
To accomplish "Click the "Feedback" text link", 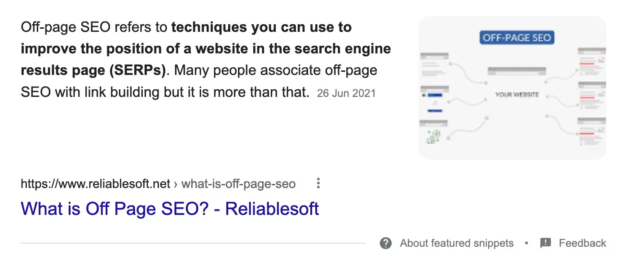I will click(582, 243).
